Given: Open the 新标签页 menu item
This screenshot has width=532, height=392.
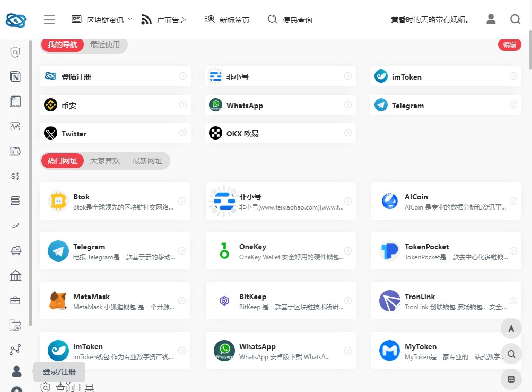Looking at the screenshot, I should 226,20.
